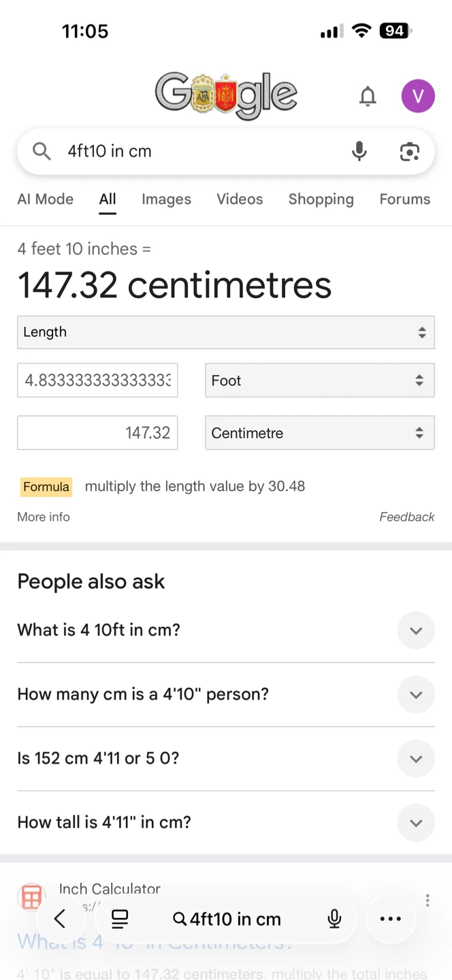Open the Foot unit dropdown

click(x=320, y=380)
